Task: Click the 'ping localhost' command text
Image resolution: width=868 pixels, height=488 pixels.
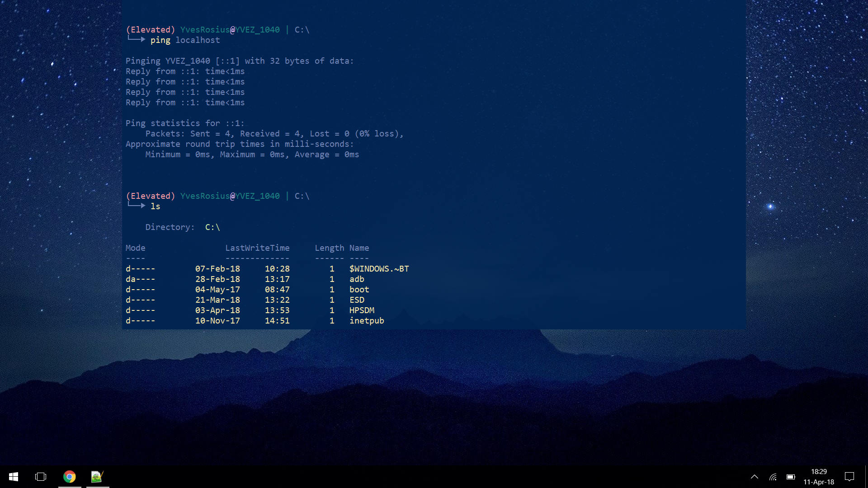Action: click(x=185, y=40)
